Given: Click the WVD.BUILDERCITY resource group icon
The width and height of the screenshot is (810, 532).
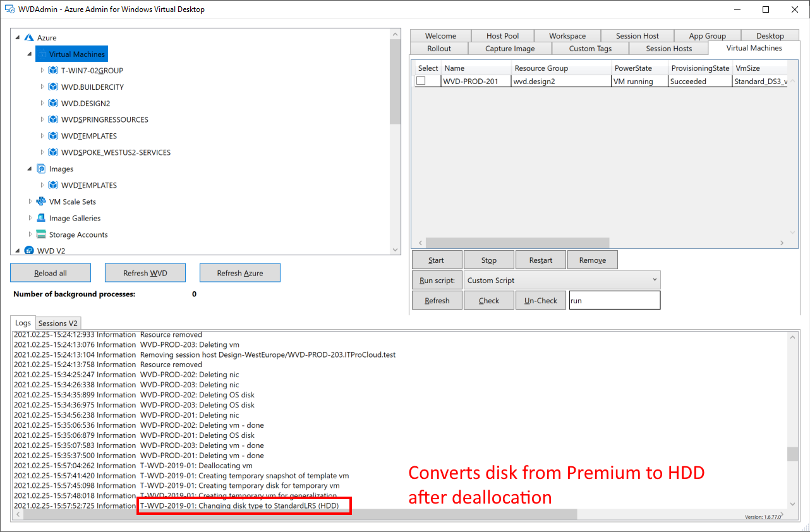Looking at the screenshot, I should click(x=53, y=87).
